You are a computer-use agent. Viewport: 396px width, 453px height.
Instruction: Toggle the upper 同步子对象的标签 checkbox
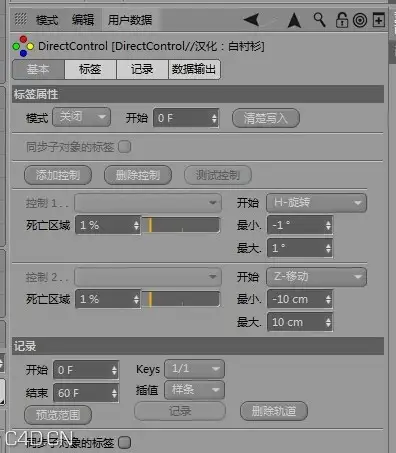pyautogui.click(x=125, y=147)
